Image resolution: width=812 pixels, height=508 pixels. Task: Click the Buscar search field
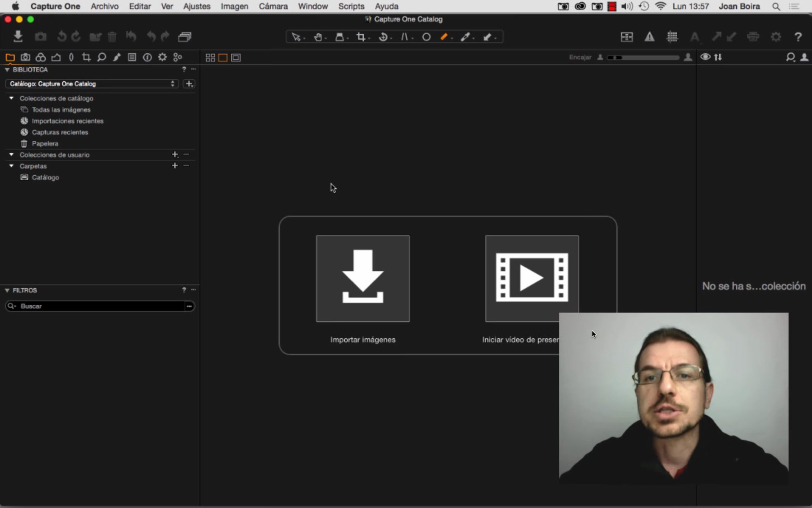[100, 306]
